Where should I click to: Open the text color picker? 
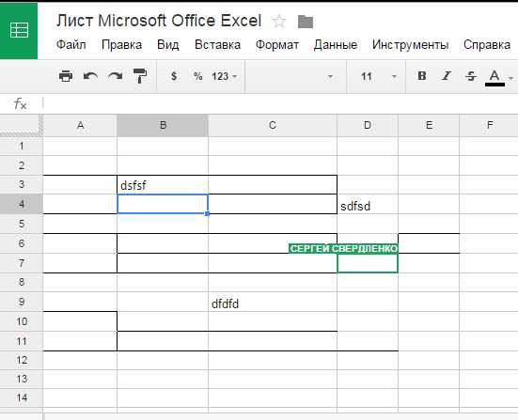(x=498, y=77)
